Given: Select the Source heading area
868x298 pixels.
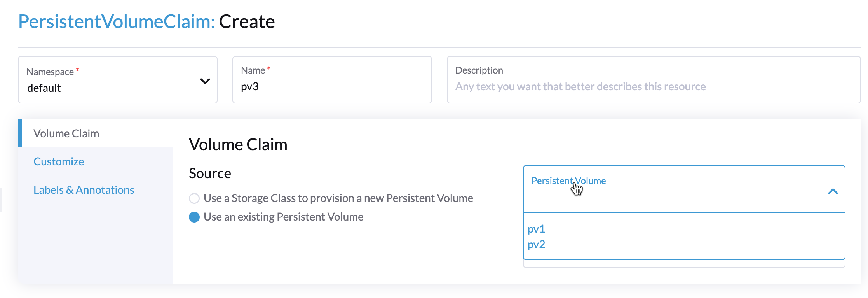Looking at the screenshot, I should pos(209,173).
